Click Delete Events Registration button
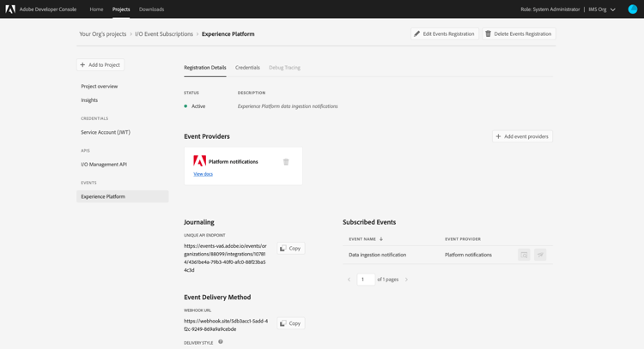The height and width of the screenshot is (349, 644). click(519, 33)
